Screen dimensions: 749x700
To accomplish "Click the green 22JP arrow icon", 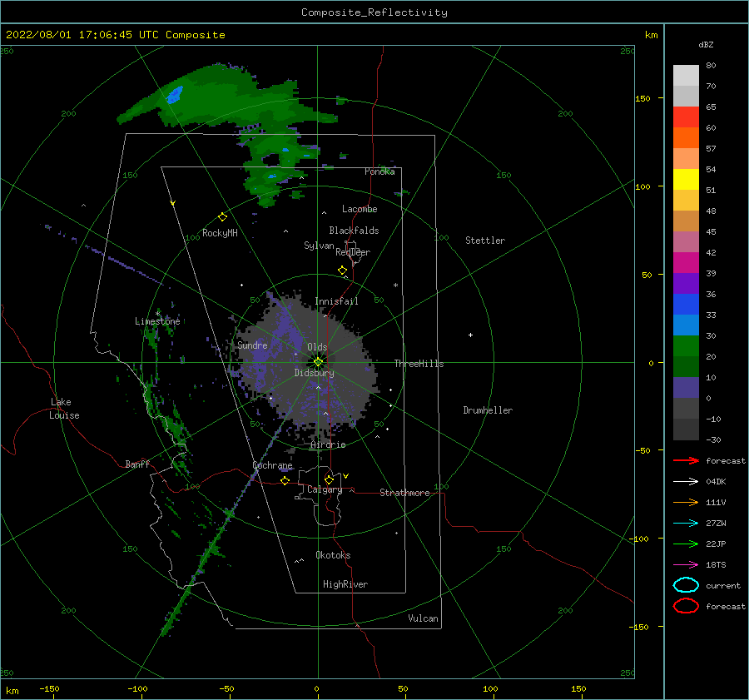I will [x=686, y=544].
